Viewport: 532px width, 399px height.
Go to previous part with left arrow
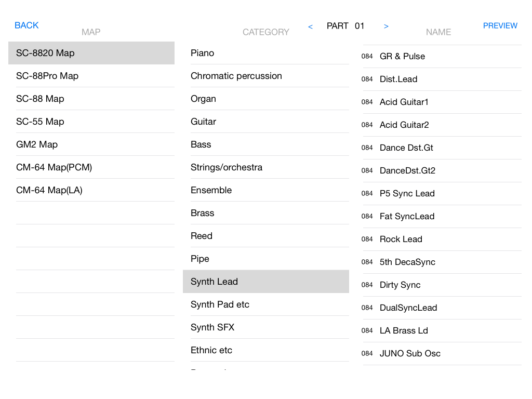tap(311, 26)
